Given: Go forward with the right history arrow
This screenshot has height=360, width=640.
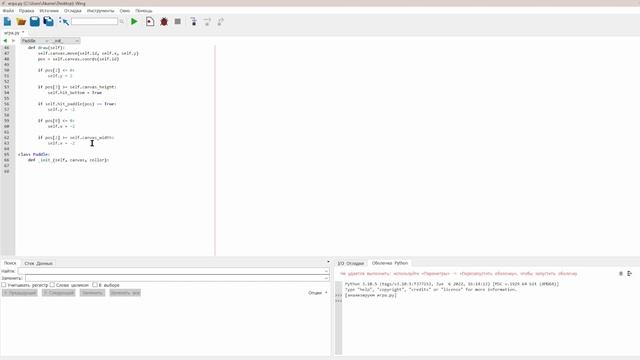Looking at the screenshot, I should pyautogui.click(x=13, y=41).
